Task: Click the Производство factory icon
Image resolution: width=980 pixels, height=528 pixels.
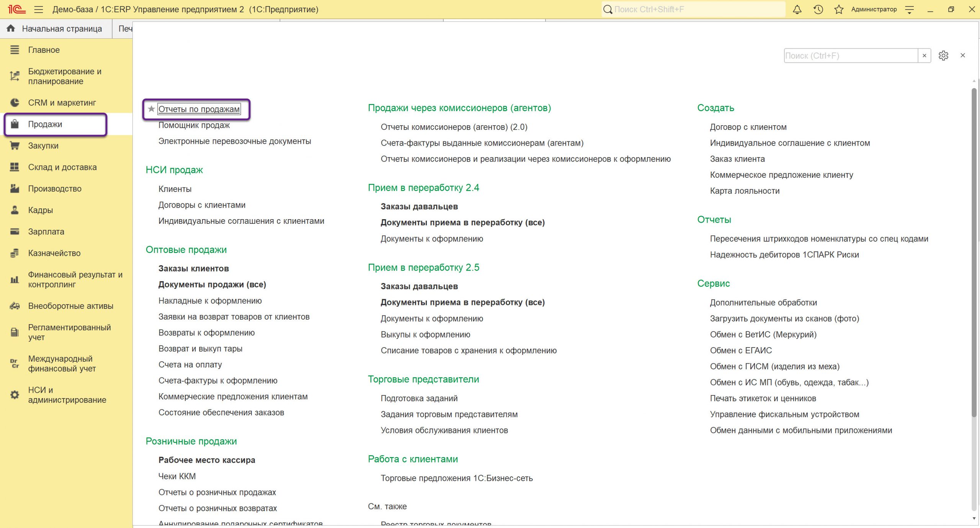Action: (x=15, y=189)
